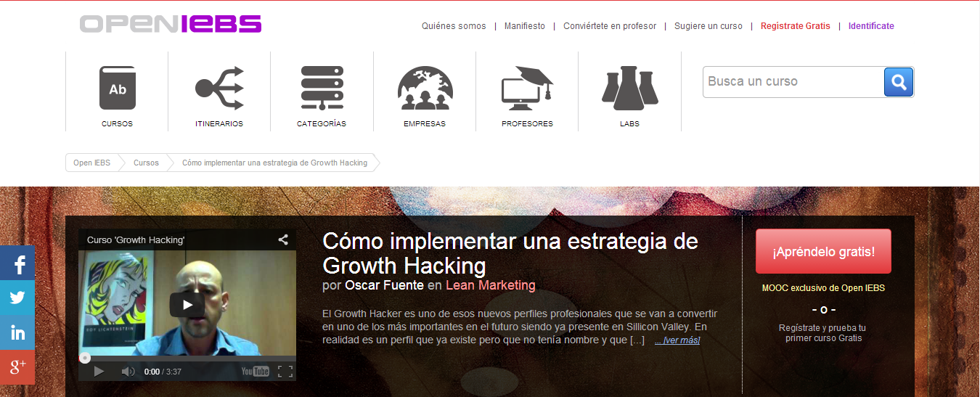980x397 pixels.
Task: Click the Identifícate login link
Action: coord(871,26)
